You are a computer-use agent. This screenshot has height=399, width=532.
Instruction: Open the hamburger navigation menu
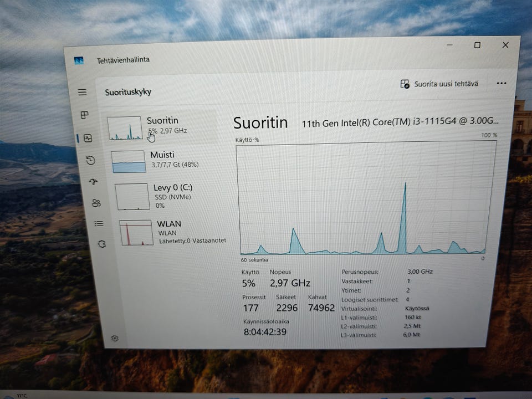pyautogui.click(x=82, y=93)
